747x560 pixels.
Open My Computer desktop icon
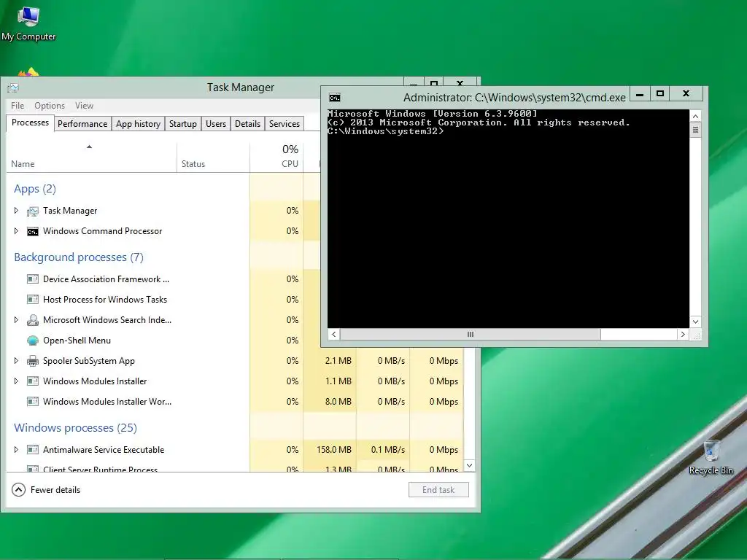coord(28,23)
